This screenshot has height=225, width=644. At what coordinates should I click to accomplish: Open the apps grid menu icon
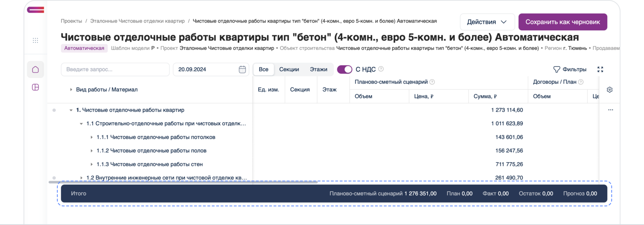click(35, 40)
